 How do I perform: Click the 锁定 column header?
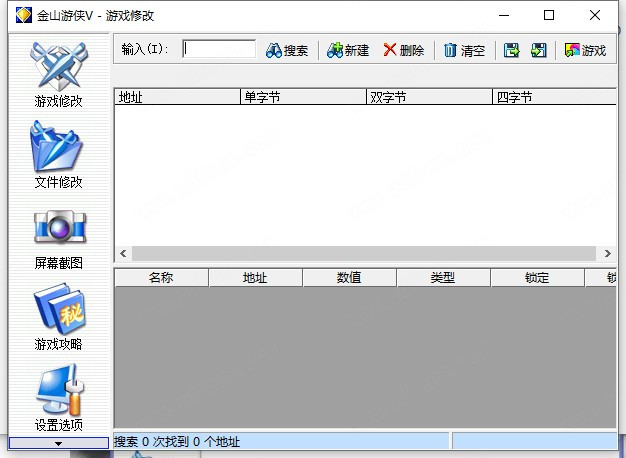point(537,278)
